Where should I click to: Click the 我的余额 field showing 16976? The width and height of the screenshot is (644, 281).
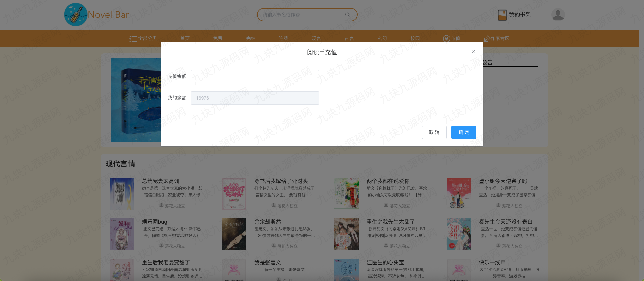point(255,98)
